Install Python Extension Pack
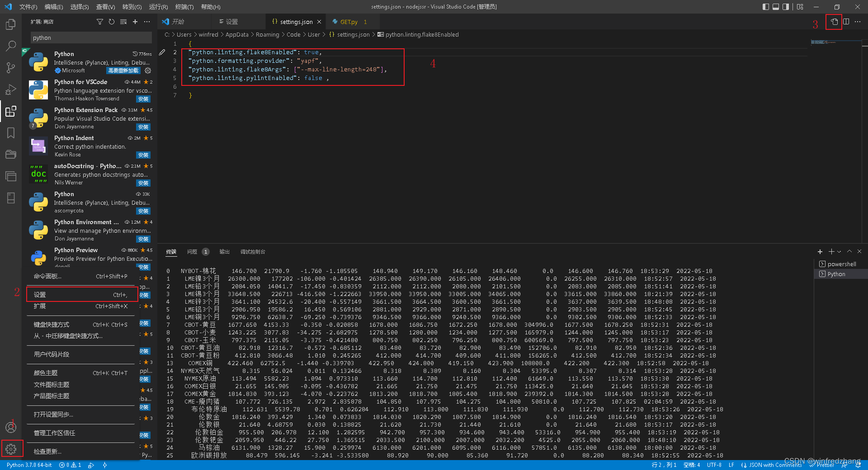Screen dimensions: 868x470 pyautogui.click(x=143, y=127)
